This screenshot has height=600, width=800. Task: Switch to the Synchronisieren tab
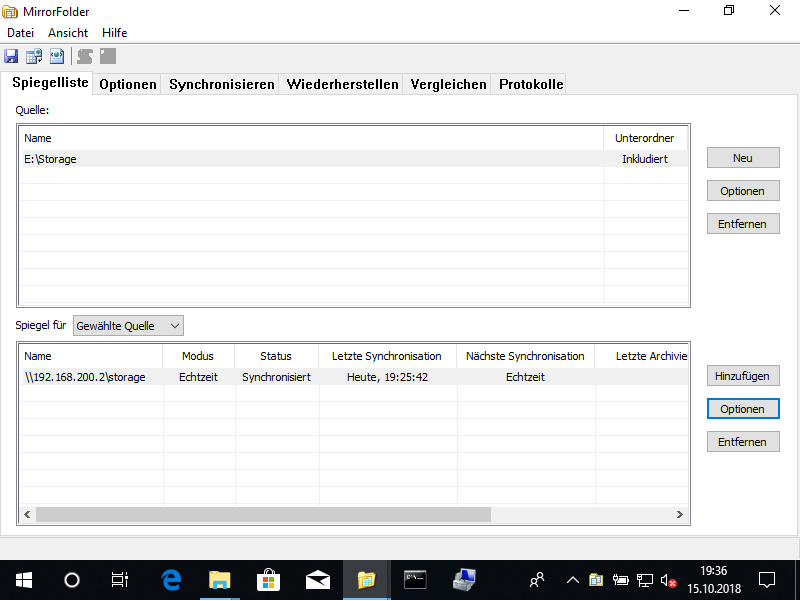(x=221, y=84)
